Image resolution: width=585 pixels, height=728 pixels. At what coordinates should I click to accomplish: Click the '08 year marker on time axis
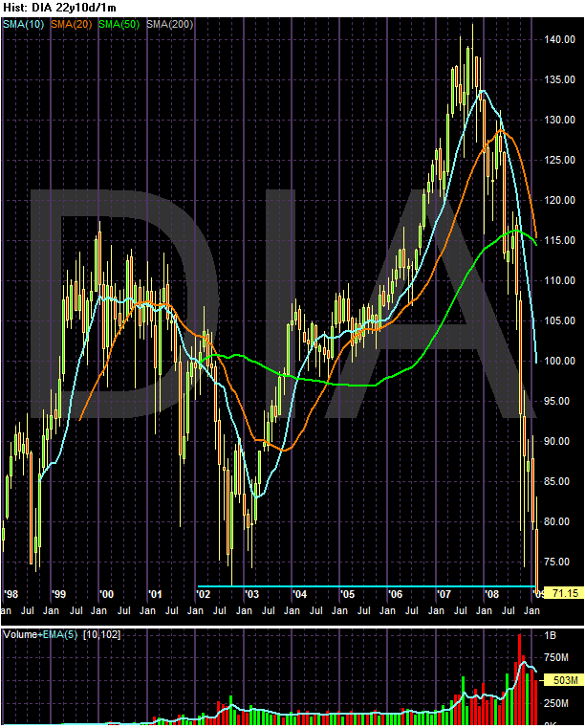tap(491, 594)
